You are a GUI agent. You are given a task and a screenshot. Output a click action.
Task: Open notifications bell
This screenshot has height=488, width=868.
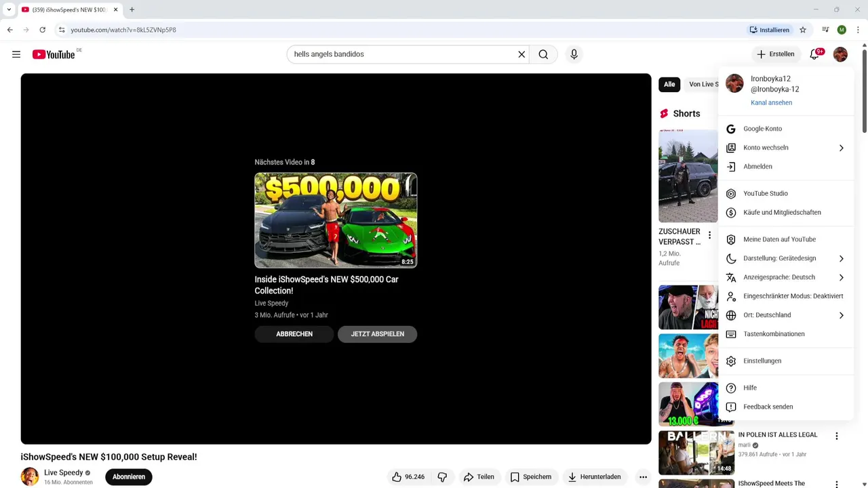pos(814,54)
